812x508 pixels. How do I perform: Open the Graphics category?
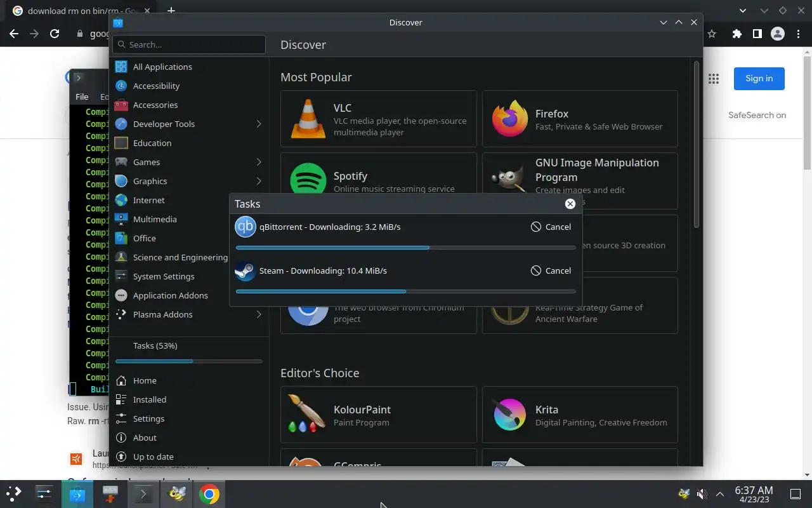(x=189, y=181)
